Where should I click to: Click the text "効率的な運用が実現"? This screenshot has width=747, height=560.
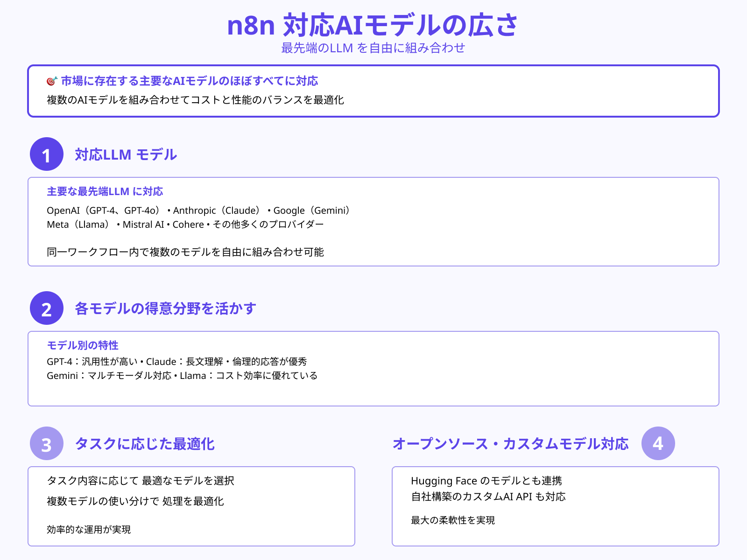pyautogui.click(x=89, y=530)
